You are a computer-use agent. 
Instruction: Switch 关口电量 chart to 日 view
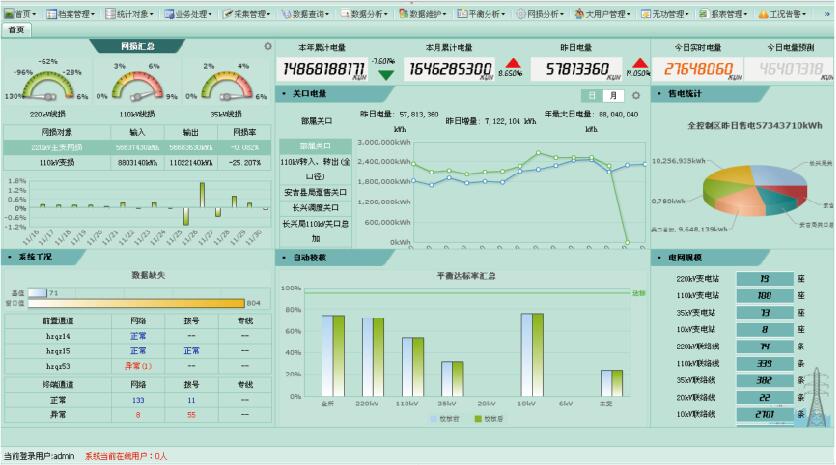592,95
